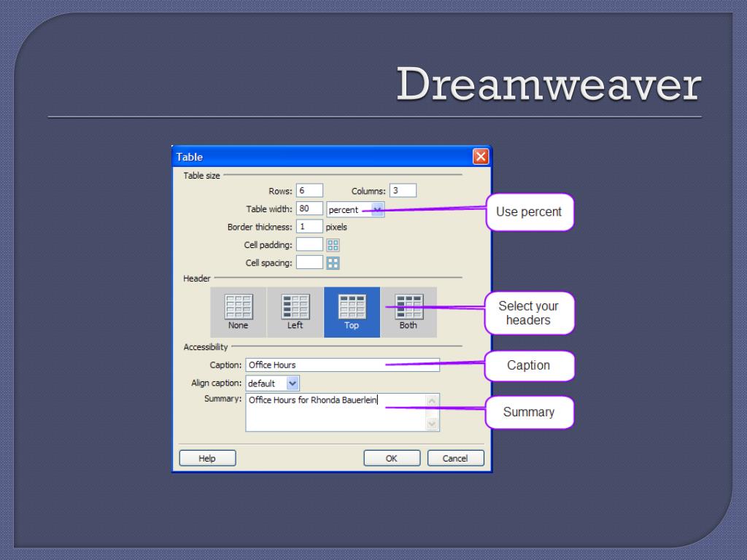Click the 'Table size' section label
The height and width of the screenshot is (560, 747).
point(202,176)
